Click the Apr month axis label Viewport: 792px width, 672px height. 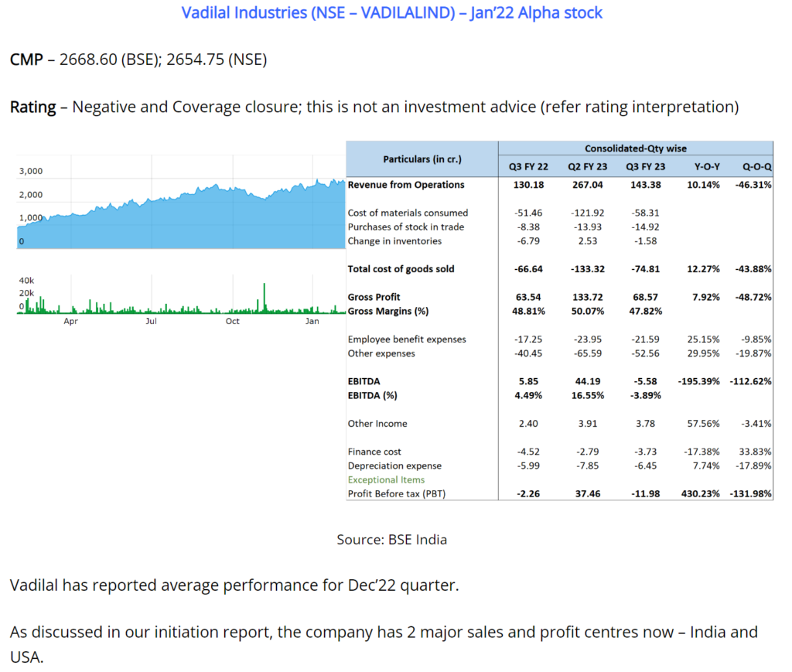pos(70,321)
